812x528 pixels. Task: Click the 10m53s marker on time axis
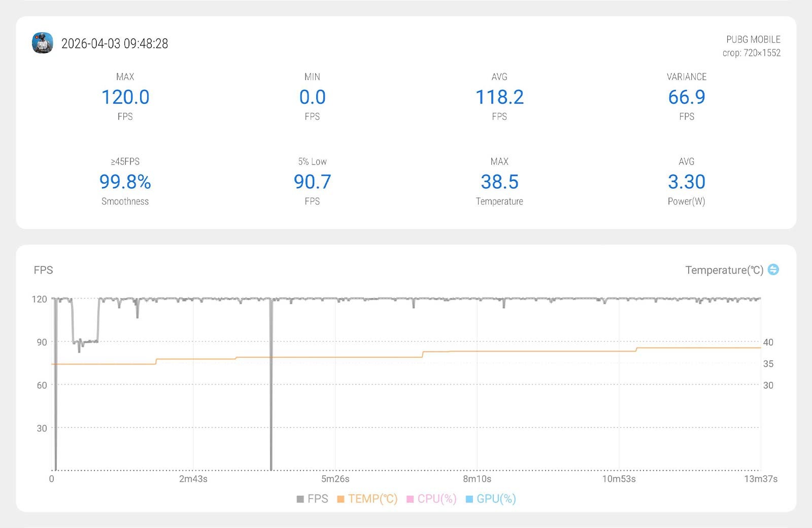pyautogui.click(x=619, y=479)
